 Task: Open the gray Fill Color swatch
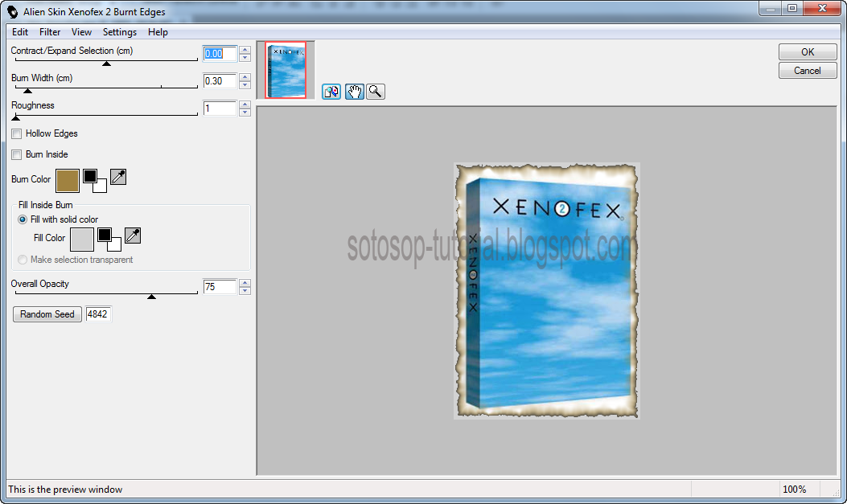pyautogui.click(x=82, y=240)
